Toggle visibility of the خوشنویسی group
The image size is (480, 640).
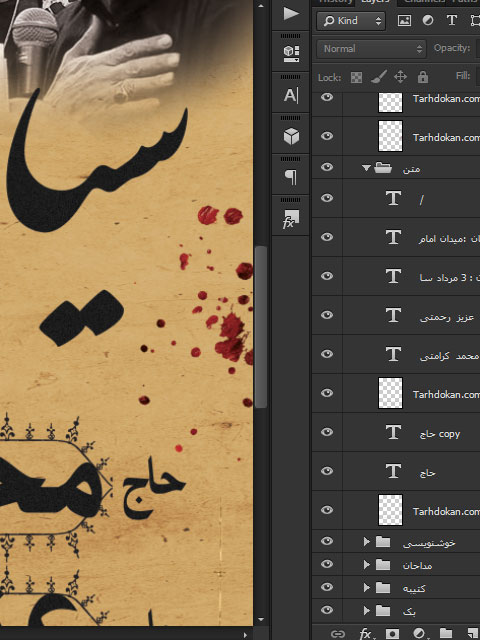327,541
